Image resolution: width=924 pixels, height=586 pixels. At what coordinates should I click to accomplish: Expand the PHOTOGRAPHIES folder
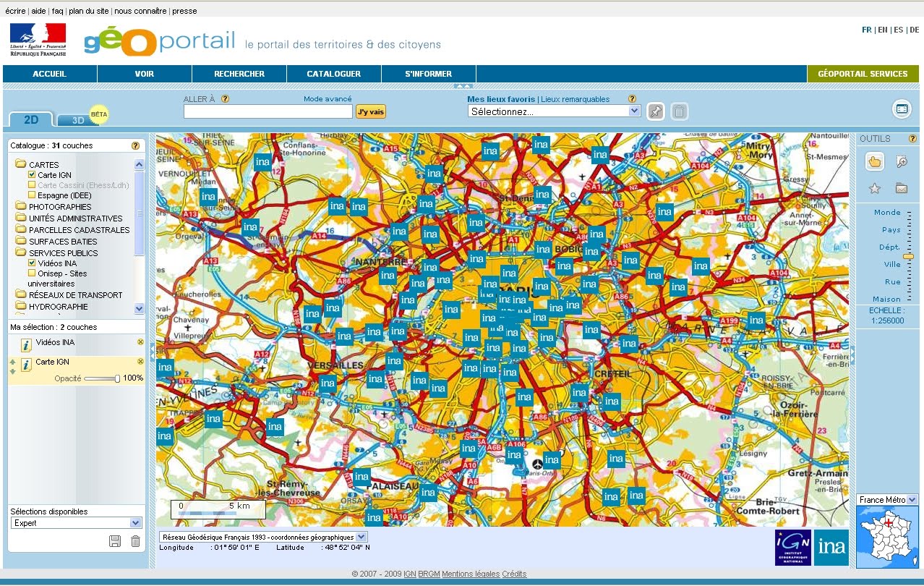pos(21,207)
